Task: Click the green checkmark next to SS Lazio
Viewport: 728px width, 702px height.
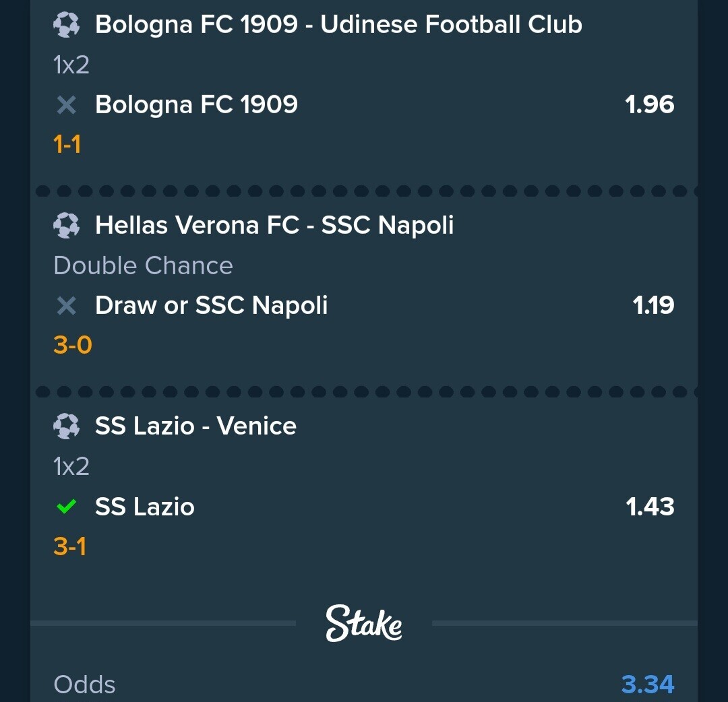Action: pos(66,507)
